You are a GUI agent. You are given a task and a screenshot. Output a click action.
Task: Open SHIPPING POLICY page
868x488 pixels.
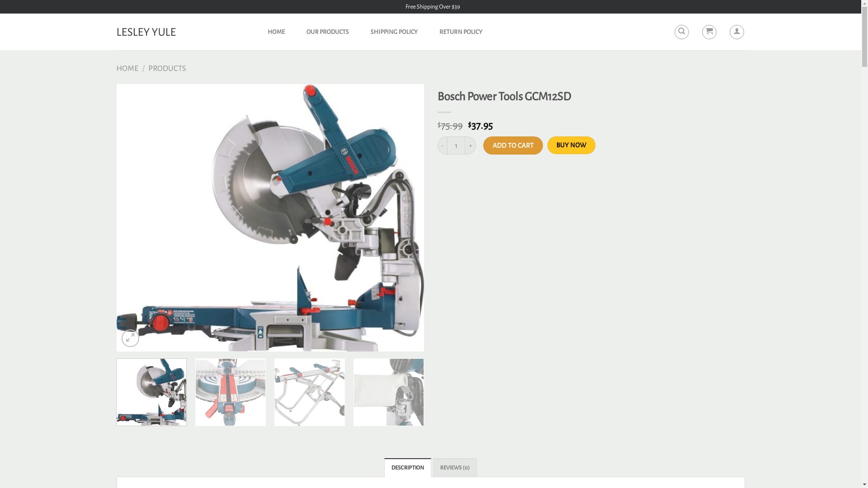(394, 32)
